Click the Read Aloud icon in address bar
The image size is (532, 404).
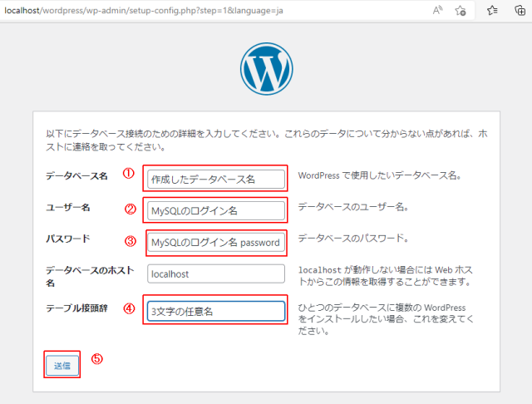pos(438,10)
